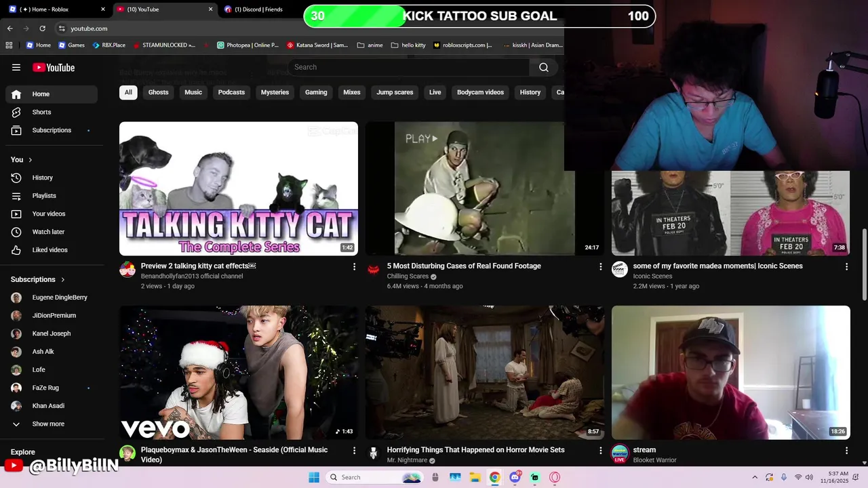868x488 pixels.
Task: Open the Photopea bookmark
Action: 248,45
